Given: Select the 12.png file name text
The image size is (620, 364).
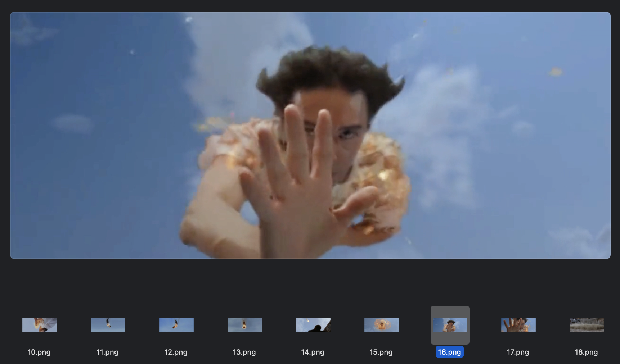Looking at the screenshot, I should pyautogui.click(x=176, y=352).
